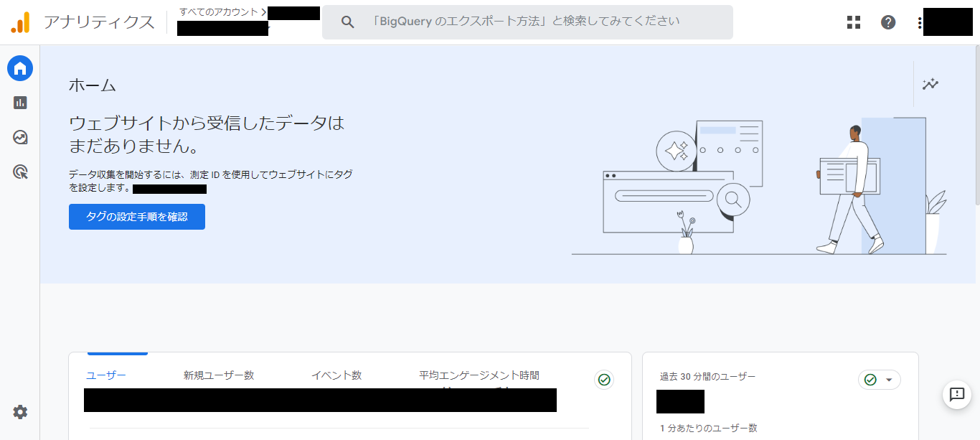
Task: Open the Admin settings gear icon
Action: (x=20, y=412)
